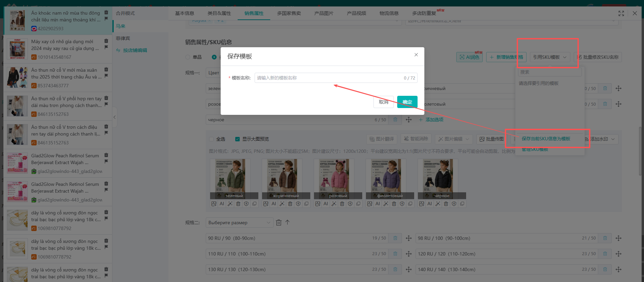Delete the черное color option
The image size is (644, 282).
coord(395,120)
